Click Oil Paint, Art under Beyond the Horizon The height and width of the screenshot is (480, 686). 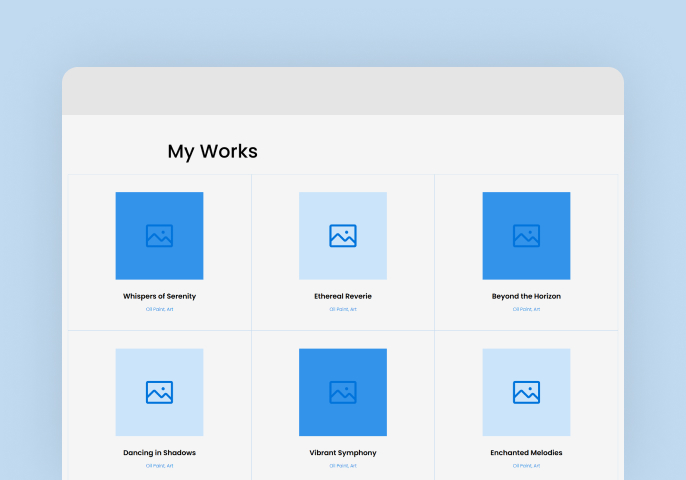coord(526,309)
